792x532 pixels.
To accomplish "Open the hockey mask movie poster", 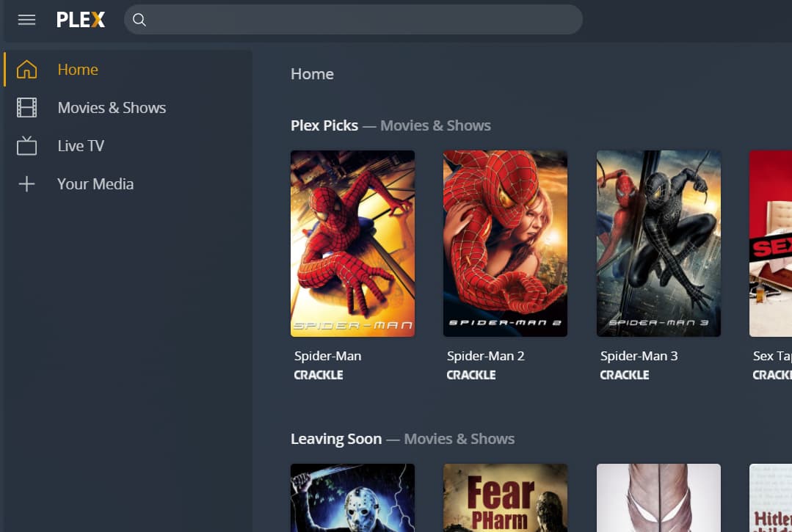I will click(x=352, y=498).
